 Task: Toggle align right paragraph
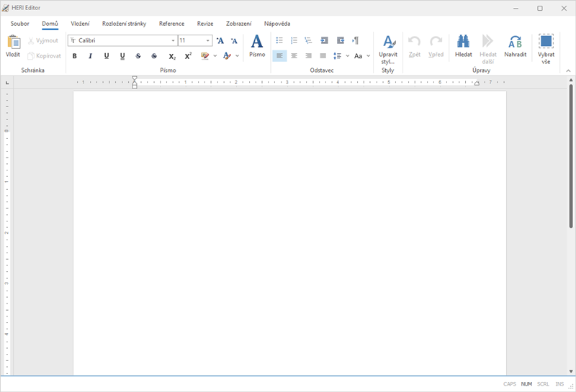tap(308, 56)
